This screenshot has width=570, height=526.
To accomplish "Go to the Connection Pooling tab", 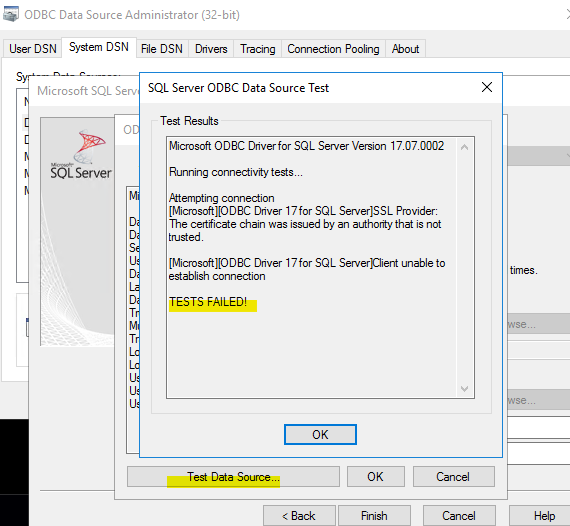I will [333, 49].
